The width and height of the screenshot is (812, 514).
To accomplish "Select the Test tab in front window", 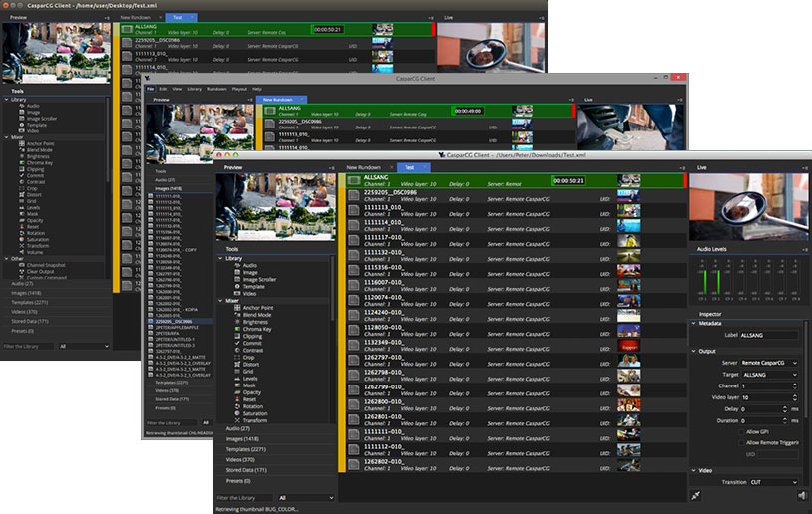I will 413,167.
